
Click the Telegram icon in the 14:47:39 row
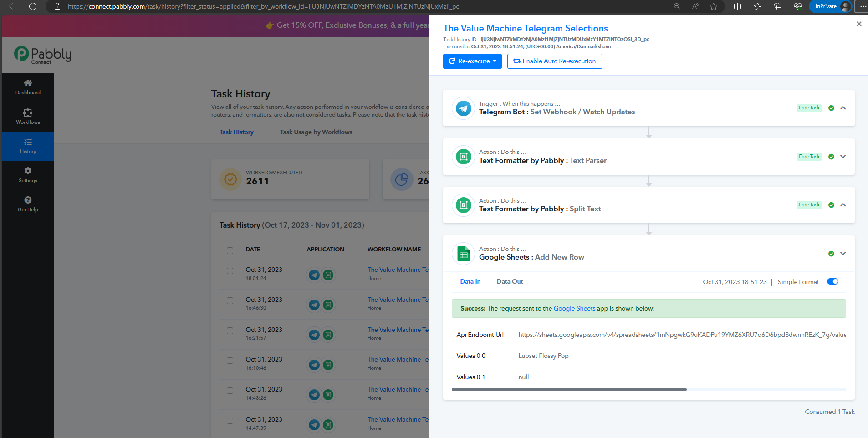click(x=314, y=425)
